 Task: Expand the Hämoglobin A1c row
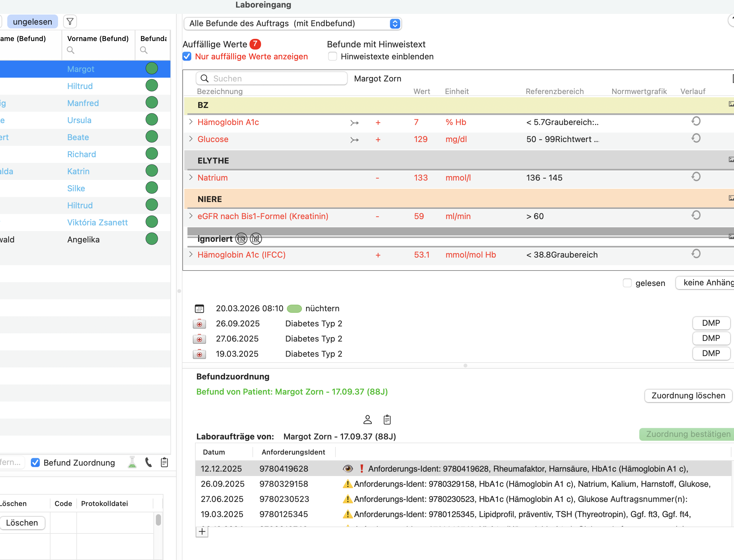click(x=191, y=122)
